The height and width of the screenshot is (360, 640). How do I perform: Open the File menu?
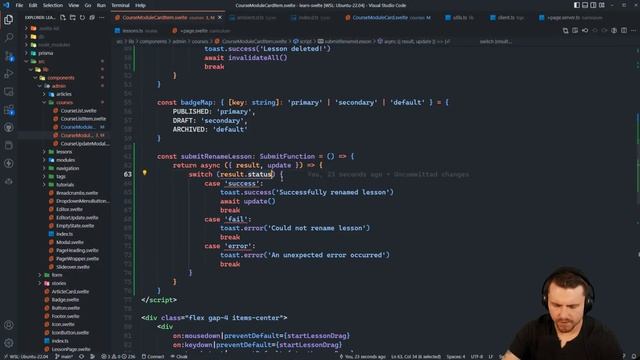click(19, 5)
